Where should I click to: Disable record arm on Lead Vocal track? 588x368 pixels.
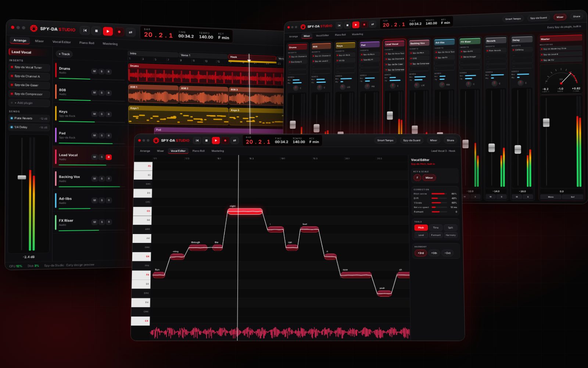click(109, 157)
